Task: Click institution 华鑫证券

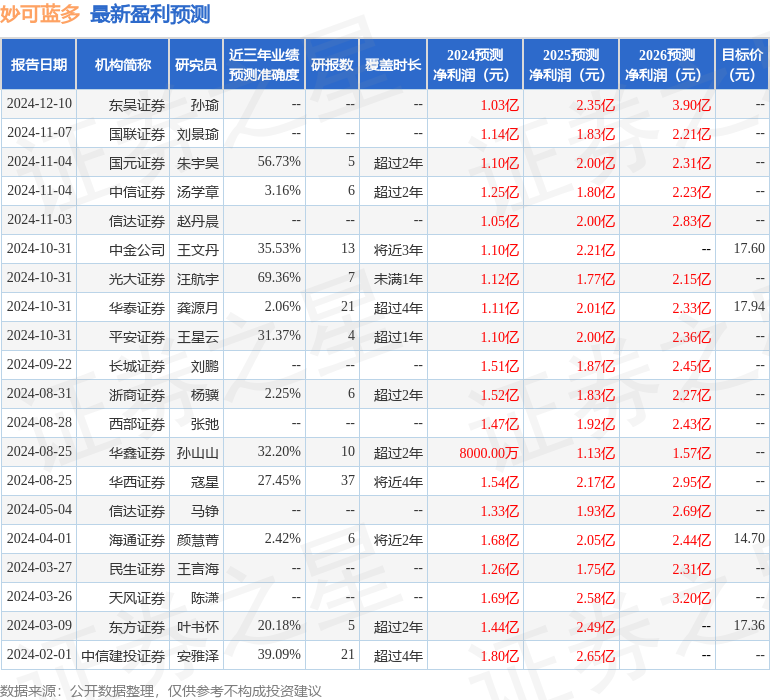Action: tap(137, 453)
